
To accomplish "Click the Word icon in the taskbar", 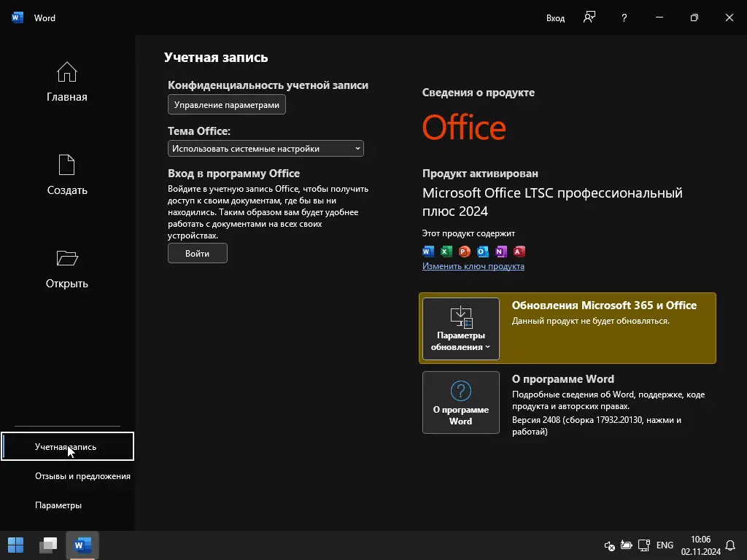I will coord(82,545).
